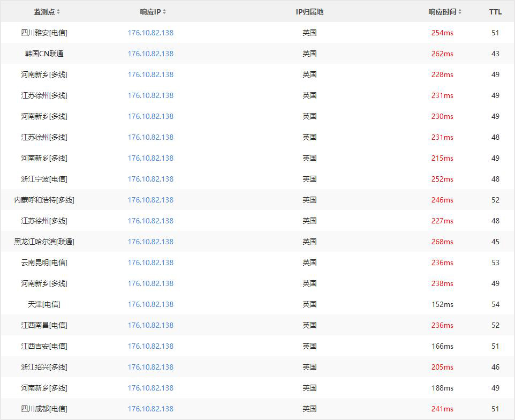Image resolution: width=515 pixels, height=420 pixels.
Task: Click the 268ms response time value
Action: (442, 242)
